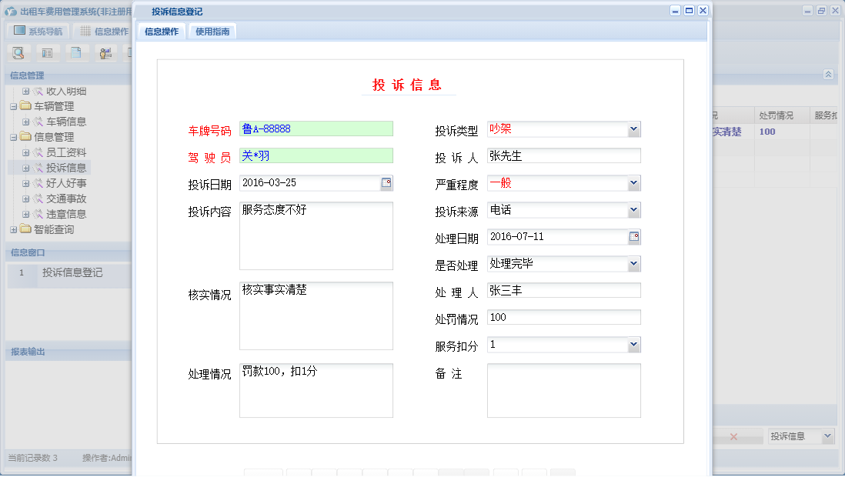Screen dimensions: 845x504
Task: Open the 是否处理 dropdown
Action: tap(634, 263)
